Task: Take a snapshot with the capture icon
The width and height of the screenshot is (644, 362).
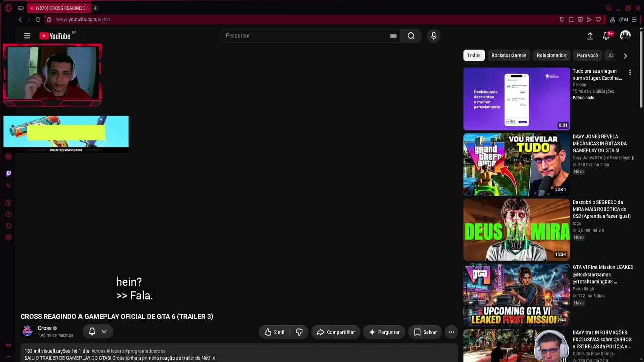Action: pyautogui.click(x=571, y=20)
